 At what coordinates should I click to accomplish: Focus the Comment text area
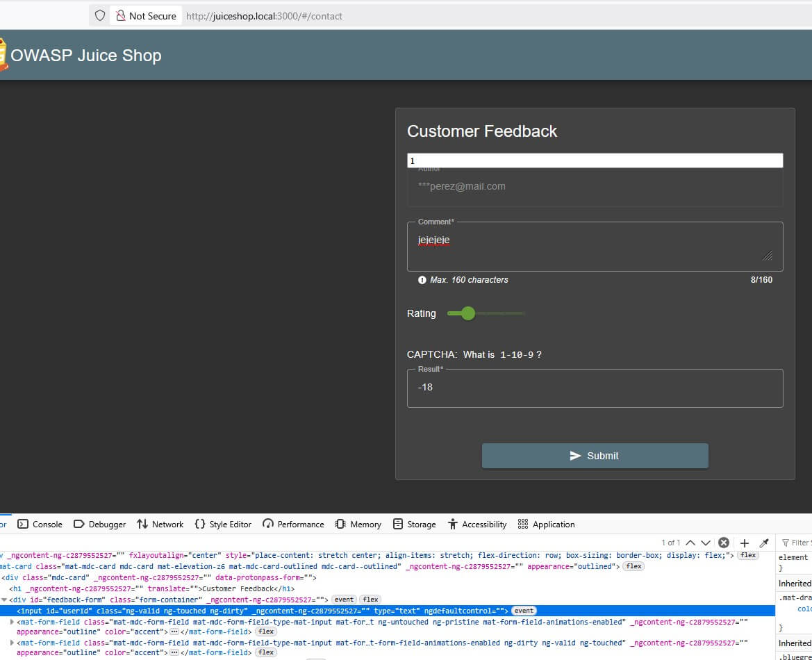(x=595, y=247)
